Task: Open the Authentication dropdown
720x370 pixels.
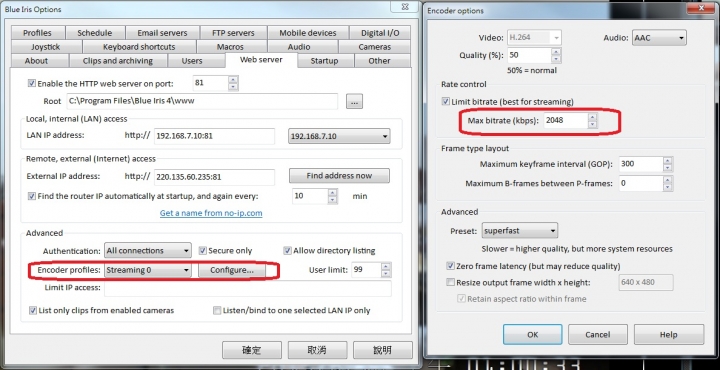Action: coord(148,251)
